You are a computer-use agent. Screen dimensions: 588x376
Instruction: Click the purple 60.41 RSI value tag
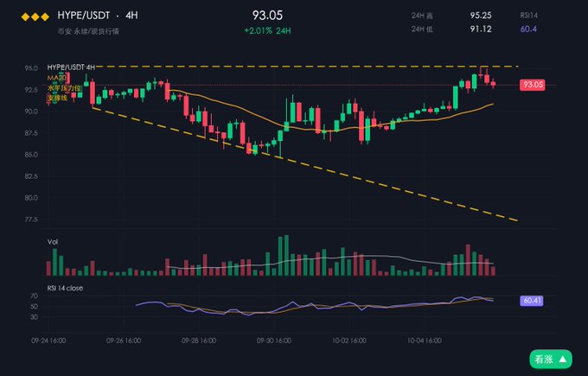point(532,301)
